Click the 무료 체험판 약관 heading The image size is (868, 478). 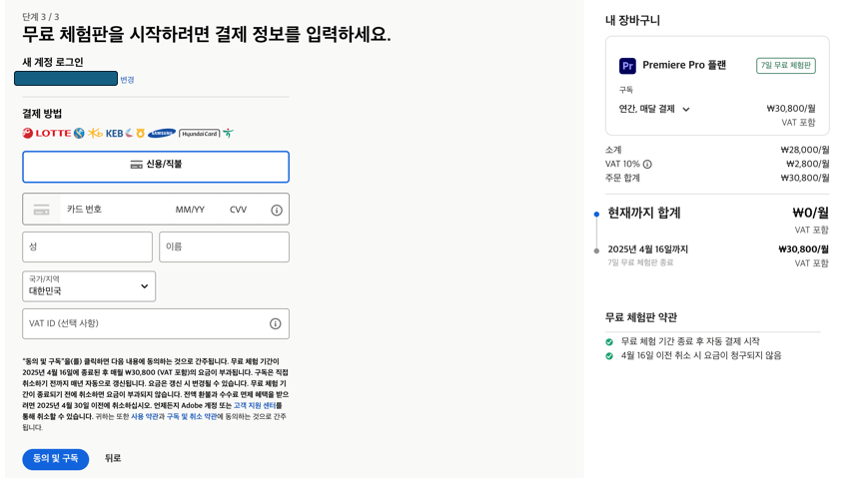pyautogui.click(x=641, y=317)
